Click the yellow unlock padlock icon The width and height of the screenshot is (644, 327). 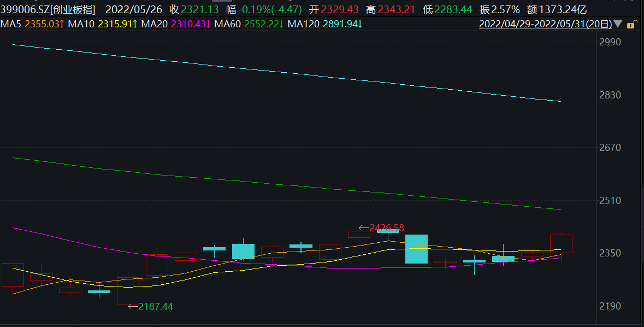pyautogui.click(x=631, y=25)
